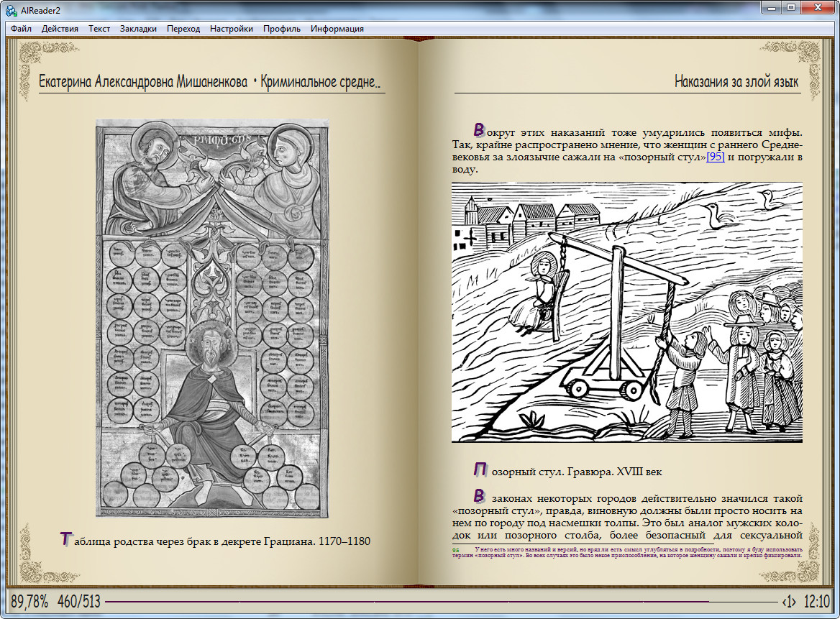Click paragraph starting В законах некоторых городов
The height and width of the screenshot is (619, 840).
pyautogui.click(x=627, y=515)
